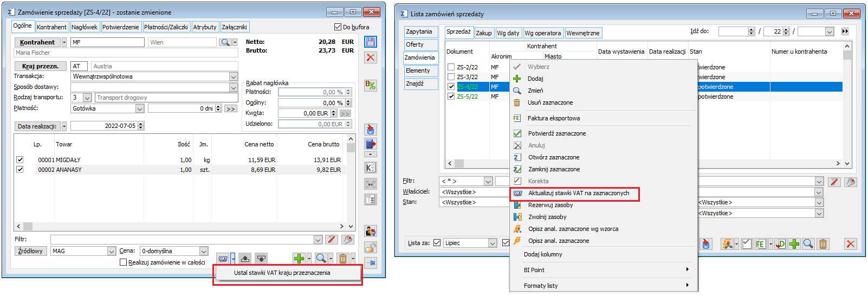Screen dimensions: 868x296
Task: Click the green plus icon in the list window toolbar
Action: click(x=794, y=244)
